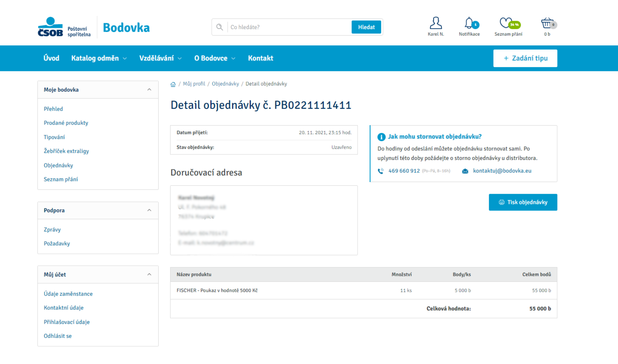Open Objednávky in the sidebar

(x=58, y=165)
